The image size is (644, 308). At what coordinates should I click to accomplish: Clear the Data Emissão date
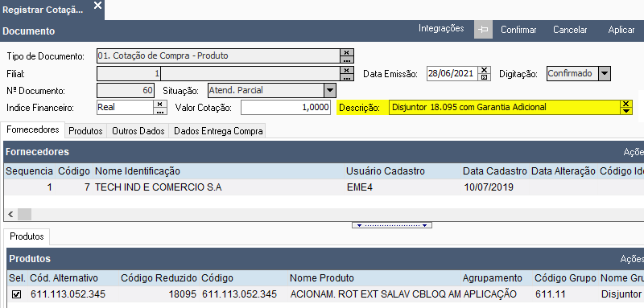485,70
